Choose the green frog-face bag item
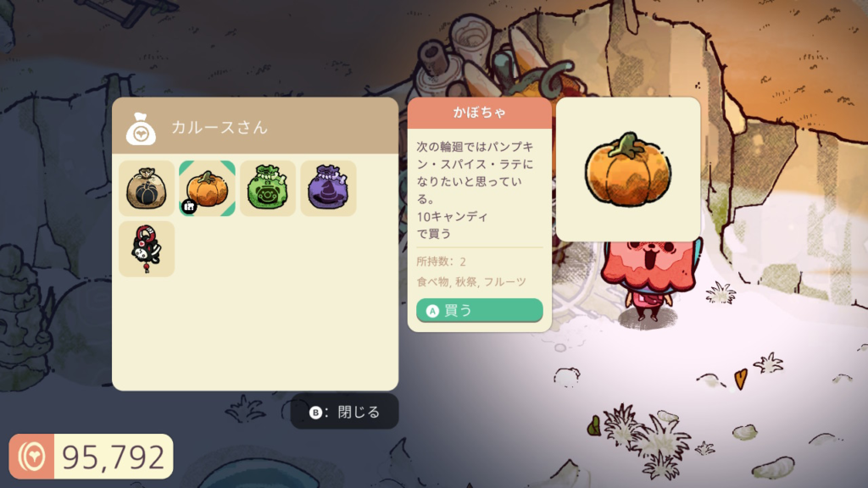868x488 pixels. pyautogui.click(x=268, y=188)
